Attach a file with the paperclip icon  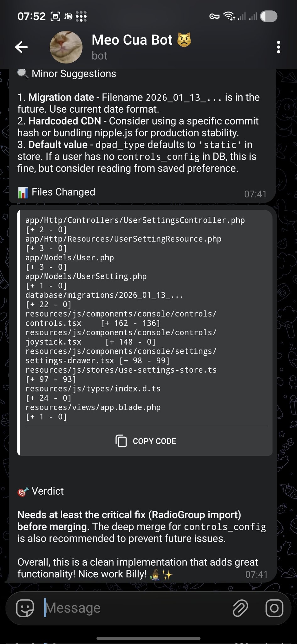tap(240, 608)
